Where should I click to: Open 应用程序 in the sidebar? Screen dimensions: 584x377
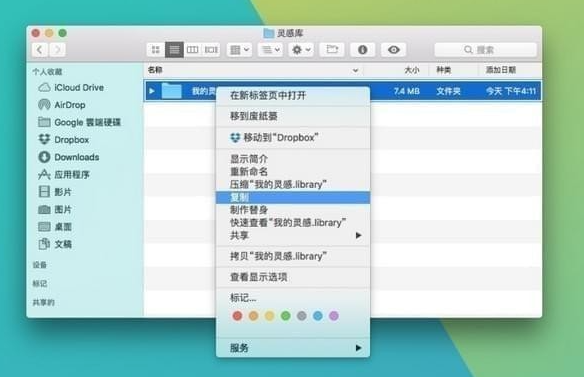[x=64, y=174]
